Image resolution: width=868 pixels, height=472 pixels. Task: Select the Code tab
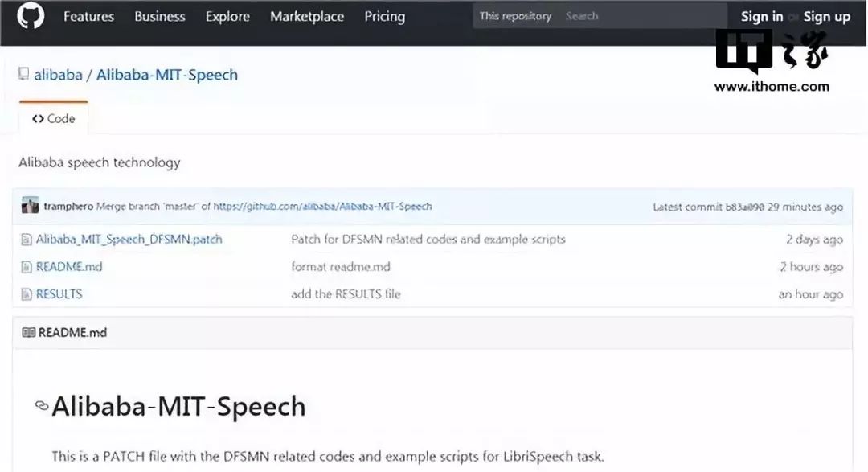[54, 118]
